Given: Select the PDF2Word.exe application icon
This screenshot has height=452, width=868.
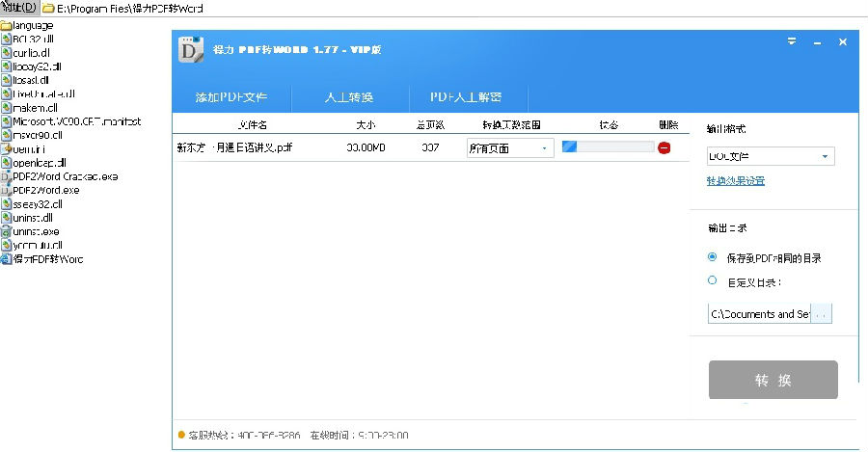Looking at the screenshot, I should click(x=6, y=190).
